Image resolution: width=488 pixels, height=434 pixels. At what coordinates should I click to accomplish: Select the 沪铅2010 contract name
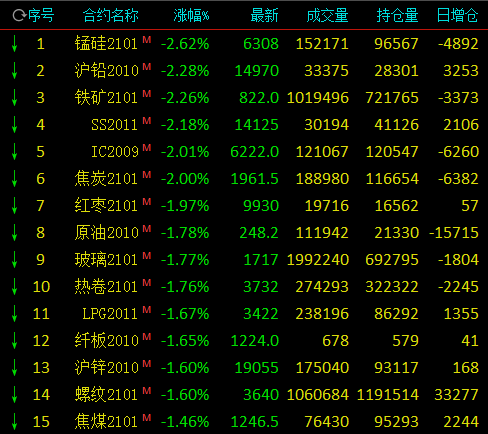coord(106,71)
